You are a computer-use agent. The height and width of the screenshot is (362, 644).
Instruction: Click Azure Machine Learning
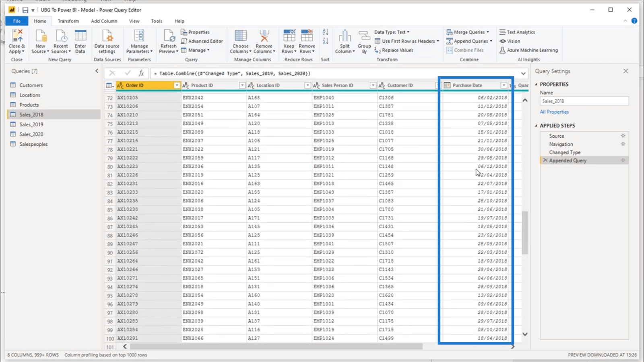pos(528,50)
